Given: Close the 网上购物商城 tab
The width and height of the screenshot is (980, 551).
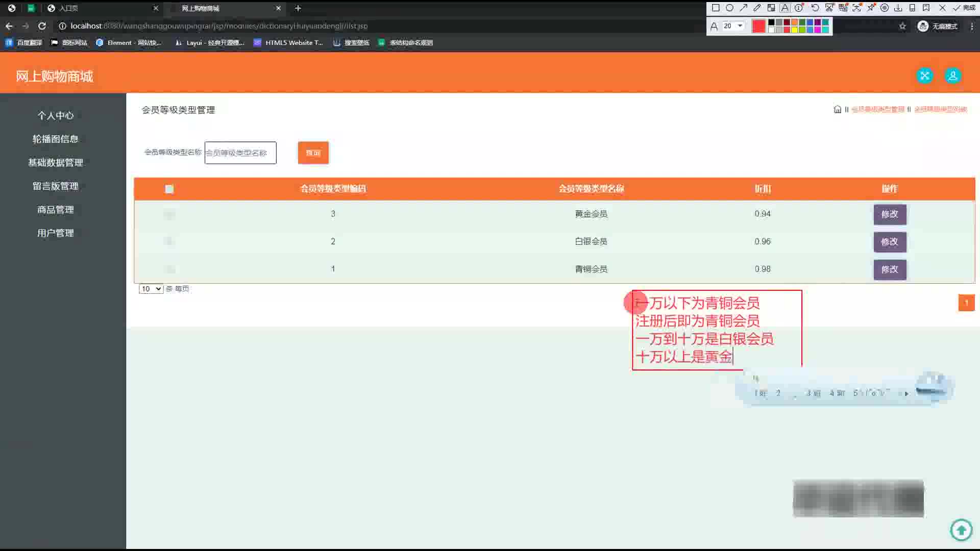Looking at the screenshot, I should tap(278, 8).
